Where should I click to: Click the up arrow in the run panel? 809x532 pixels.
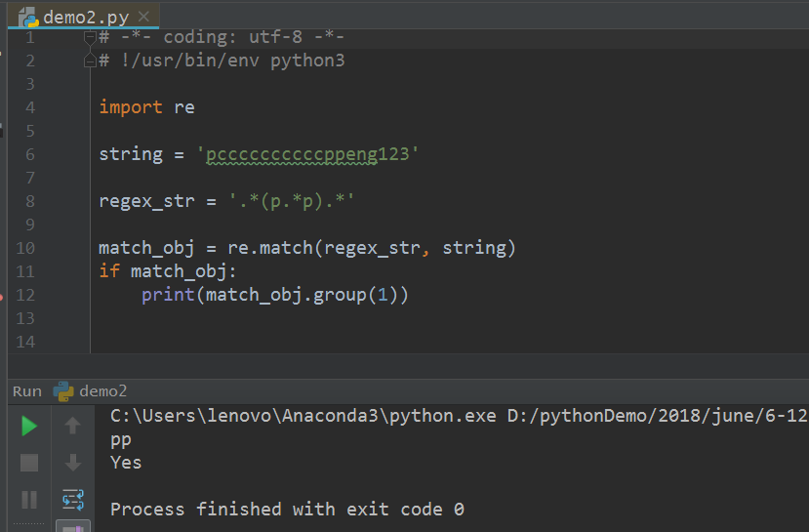pos(73,426)
